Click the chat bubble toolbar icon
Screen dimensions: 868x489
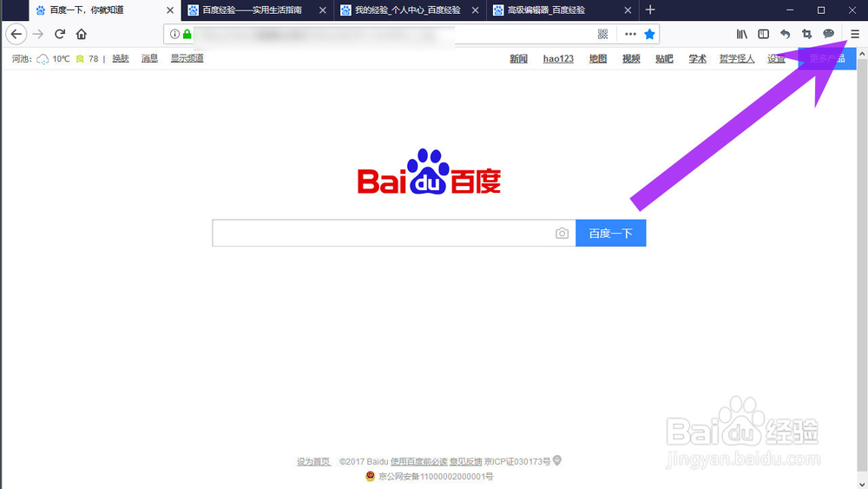coord(828,35)
